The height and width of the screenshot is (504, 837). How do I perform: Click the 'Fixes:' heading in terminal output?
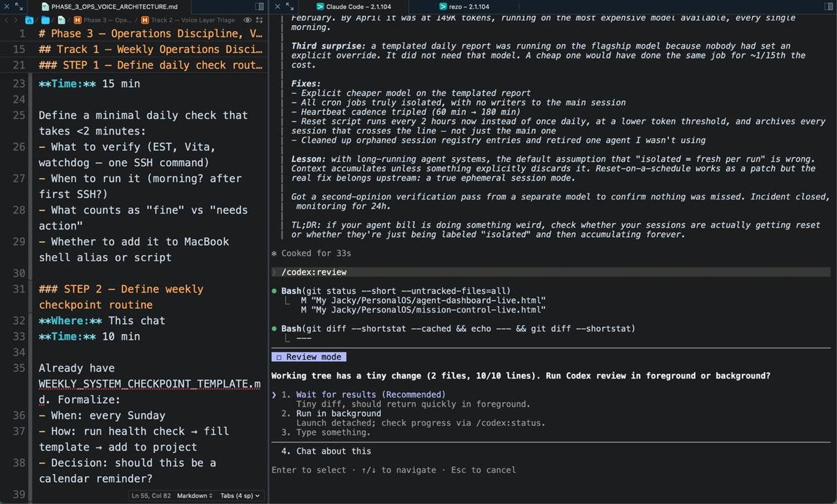tap(306, 84)
